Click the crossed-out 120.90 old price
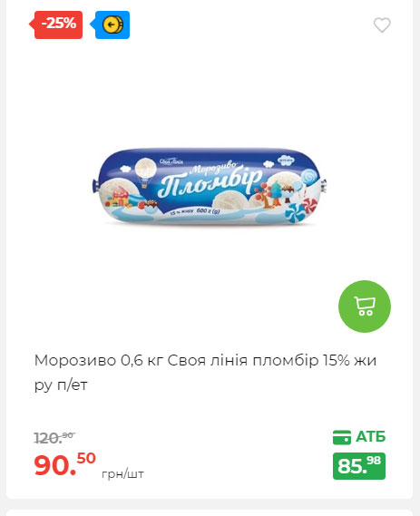This screenshot has width=420, height=516. [x=54, y=438]
